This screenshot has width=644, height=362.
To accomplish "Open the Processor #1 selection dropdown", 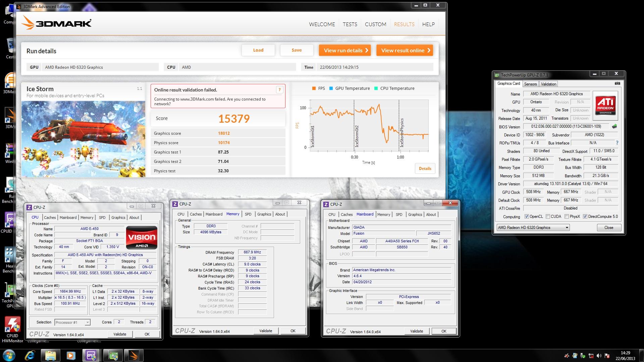I will pyautogui.click(x=72, y=322).
